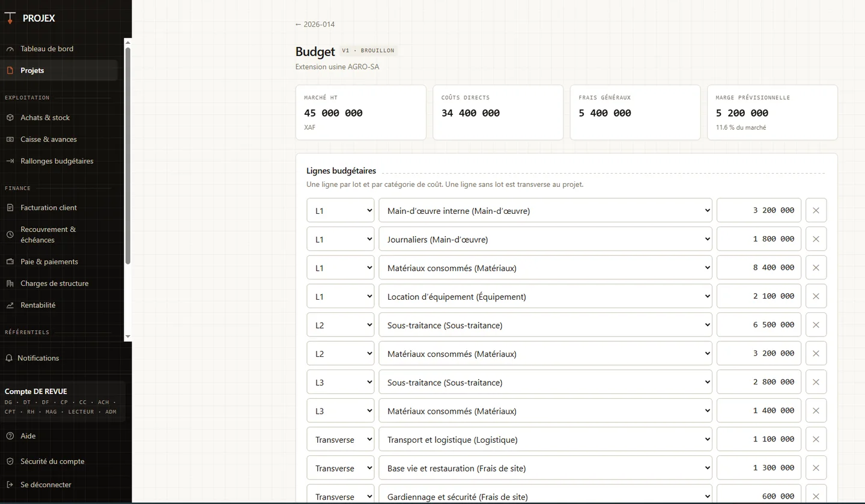865x504 pixels.
Task: Open Tableau de bord gauge icon
Action: [10, 49]
